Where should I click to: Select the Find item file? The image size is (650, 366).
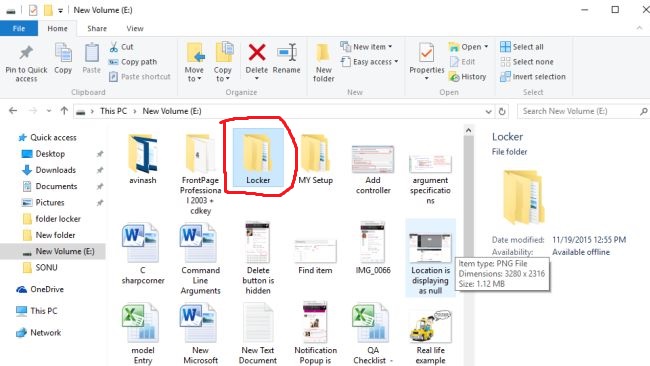point(315,257)
